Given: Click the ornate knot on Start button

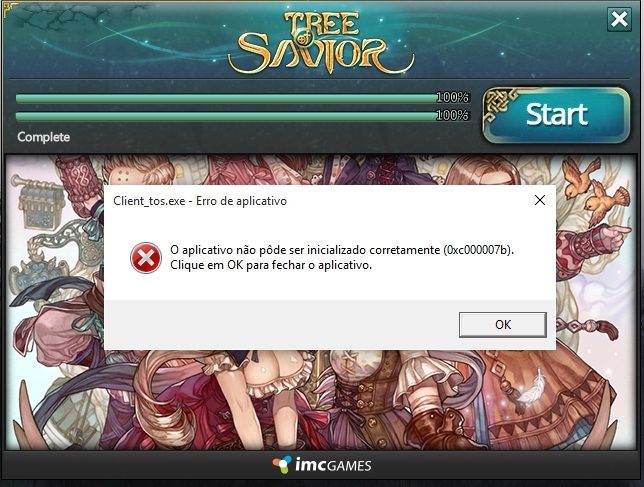Looking at the screenshot, I should tap(500, 105).
